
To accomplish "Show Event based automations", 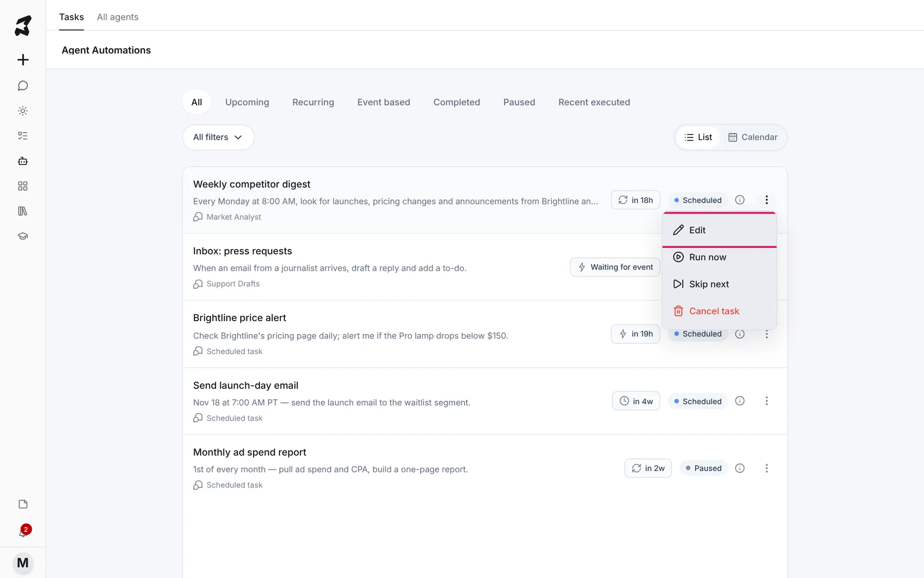I will point(383,102).
